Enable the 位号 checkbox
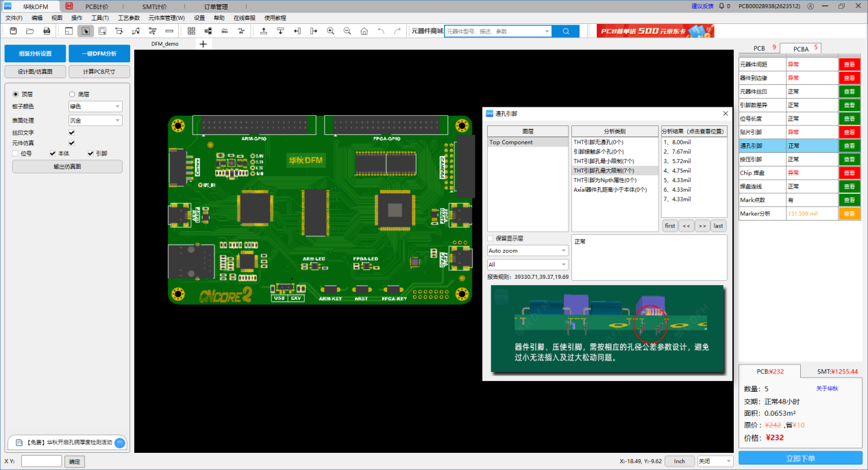The image size is (868, 470). coord(16,153)
